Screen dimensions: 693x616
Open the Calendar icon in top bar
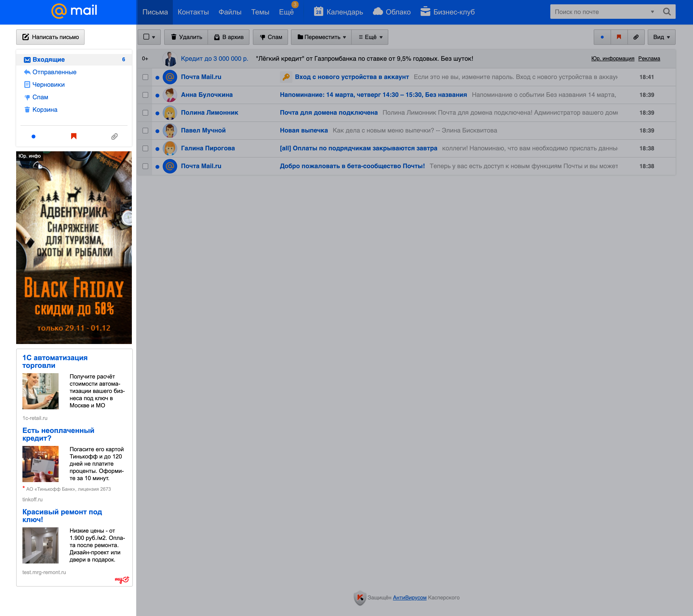pos(318,12)
